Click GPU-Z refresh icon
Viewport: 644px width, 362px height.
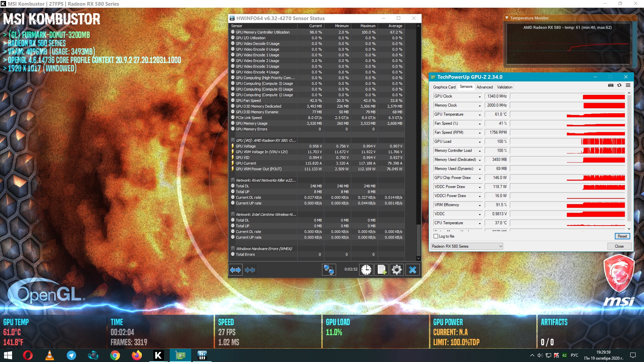tap(620, 85)
